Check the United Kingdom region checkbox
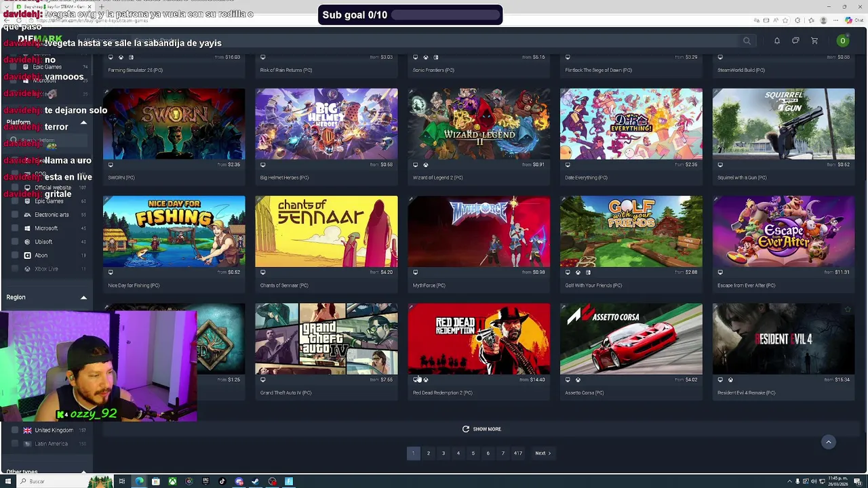This screenshot has width=868, height=488. tap(16, 430)
